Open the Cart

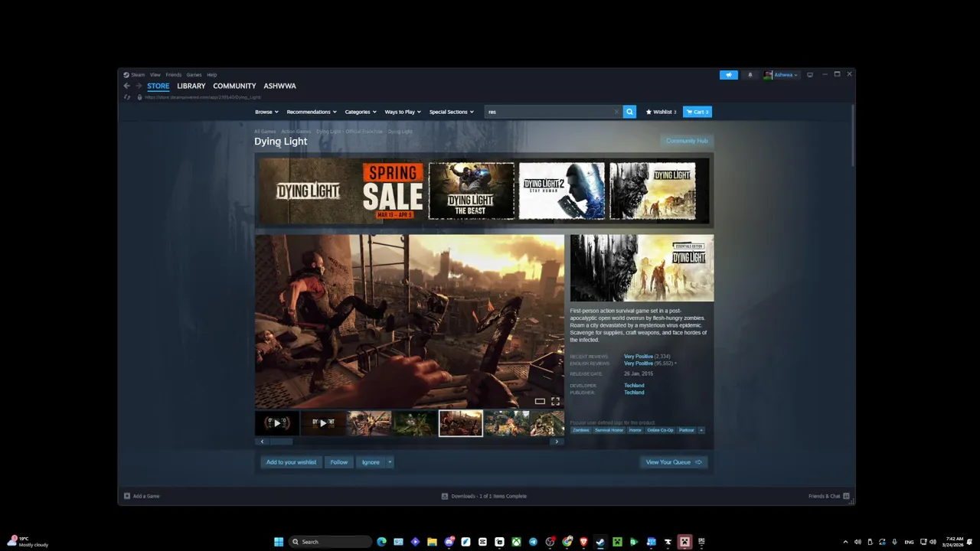click(x=697, y=112)
